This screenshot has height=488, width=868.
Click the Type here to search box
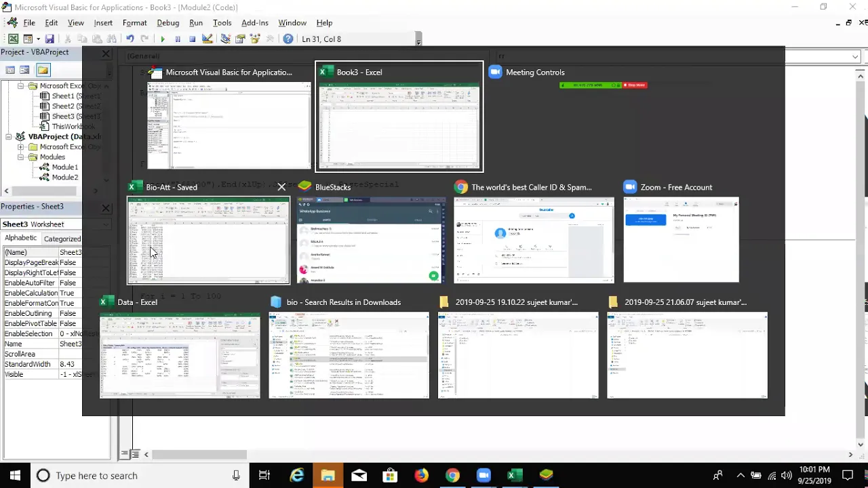click(x=139, y=475)
